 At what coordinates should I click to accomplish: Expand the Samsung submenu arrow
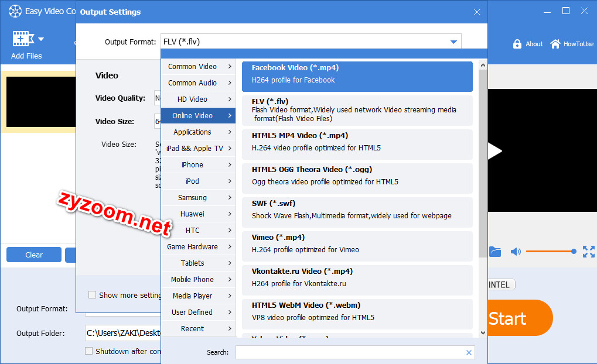tap(230, 197)
